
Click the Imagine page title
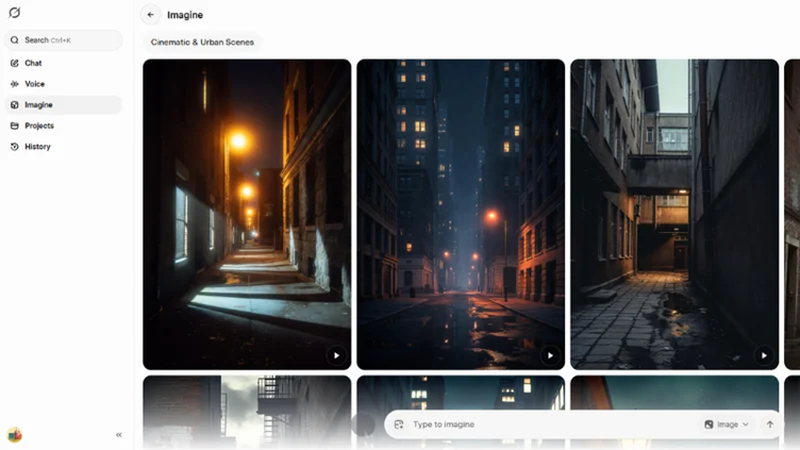coord(185,15)
